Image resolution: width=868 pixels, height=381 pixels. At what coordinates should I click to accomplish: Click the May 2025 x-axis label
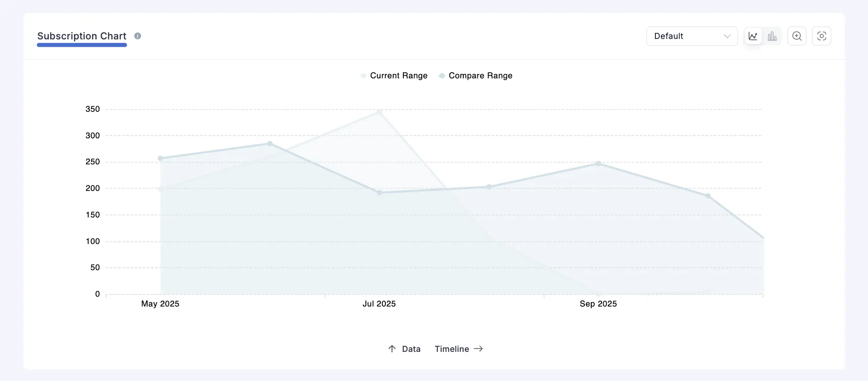[160, 304]
